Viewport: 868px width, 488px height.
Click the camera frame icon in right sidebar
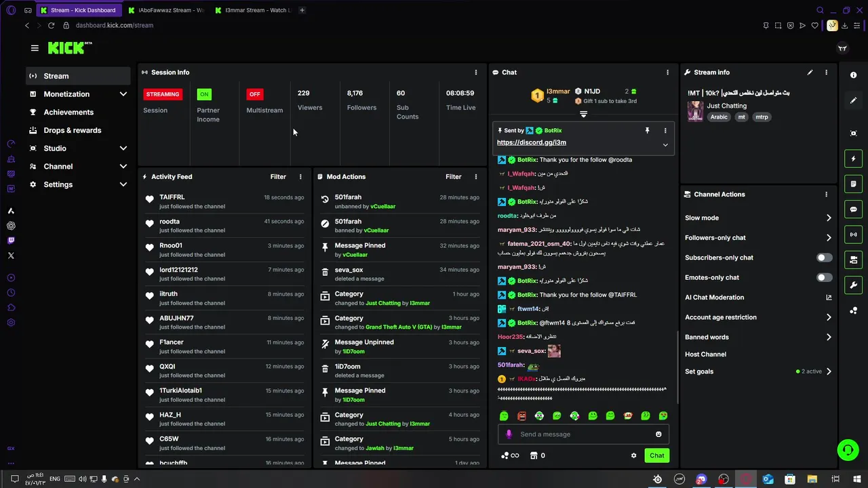pos(853,134)
